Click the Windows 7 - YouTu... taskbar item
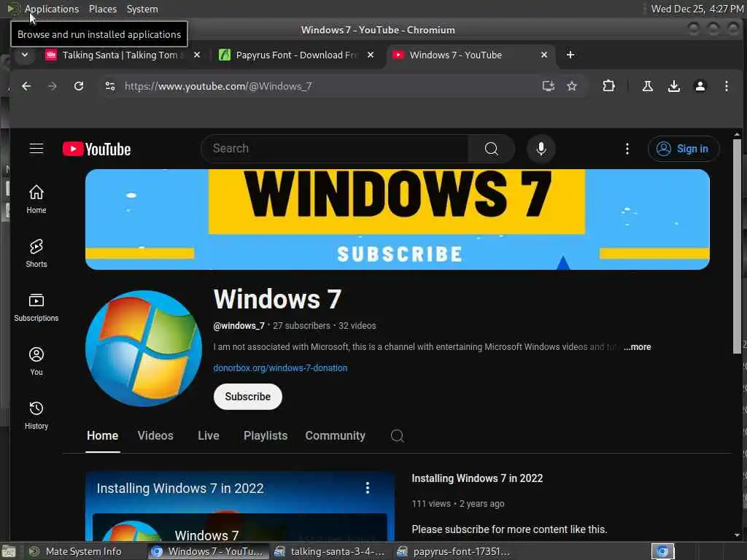Screen dimensions: 747x560 tap(208, 551)
